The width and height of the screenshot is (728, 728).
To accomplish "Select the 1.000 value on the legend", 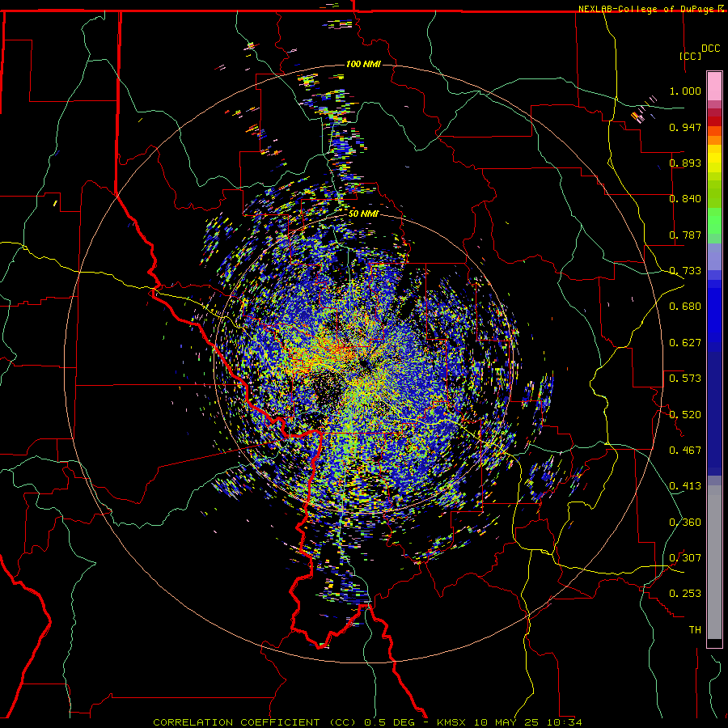I will (x=685, y=91).
